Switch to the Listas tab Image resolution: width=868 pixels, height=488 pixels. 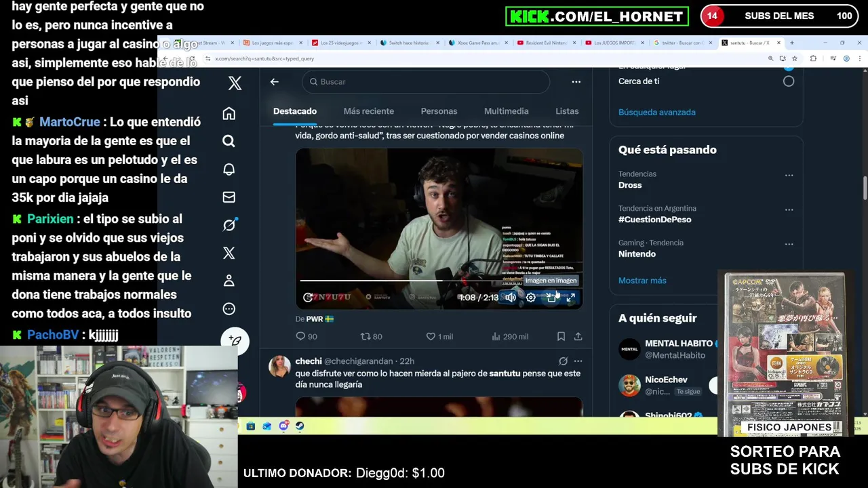(x=567, y=111)
